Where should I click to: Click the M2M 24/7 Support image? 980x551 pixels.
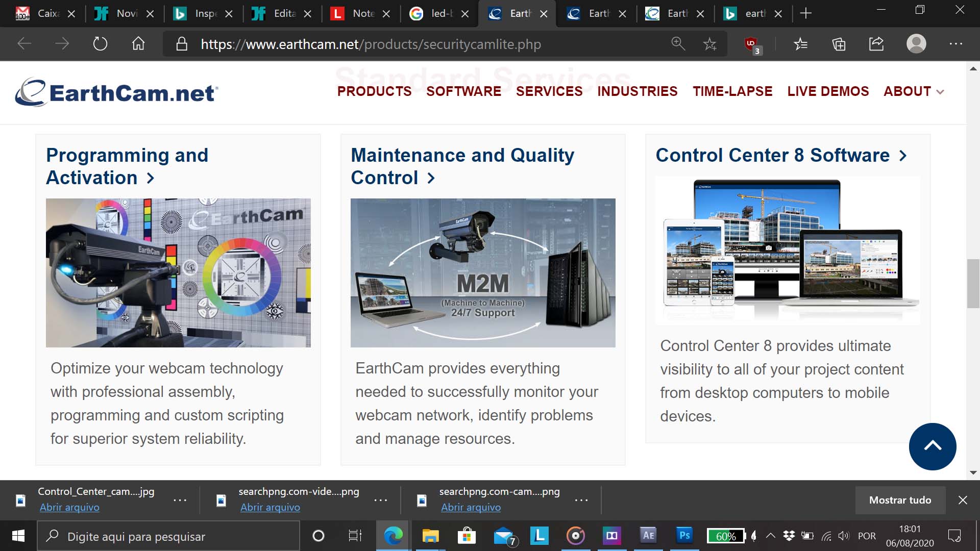[483, 273]
